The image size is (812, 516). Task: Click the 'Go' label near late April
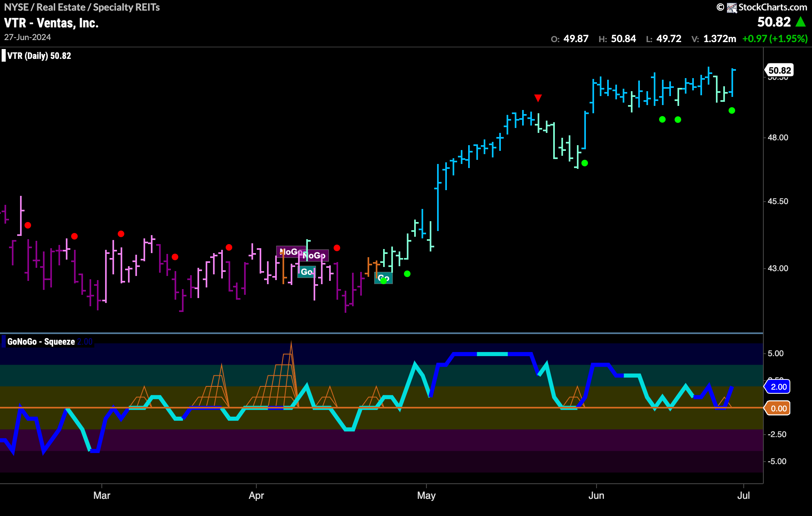coord(384,278)
